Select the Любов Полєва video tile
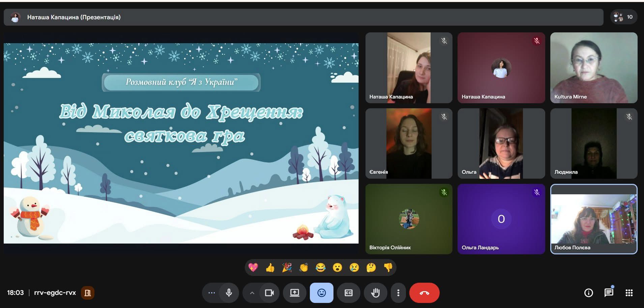This screenshot has height=308, width=644. coord(593,219)
